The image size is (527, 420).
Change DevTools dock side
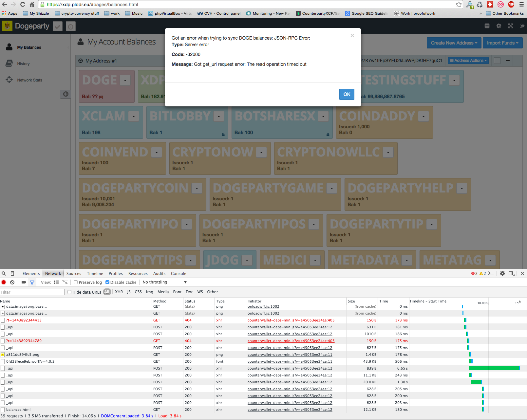(x=511, y=273)
